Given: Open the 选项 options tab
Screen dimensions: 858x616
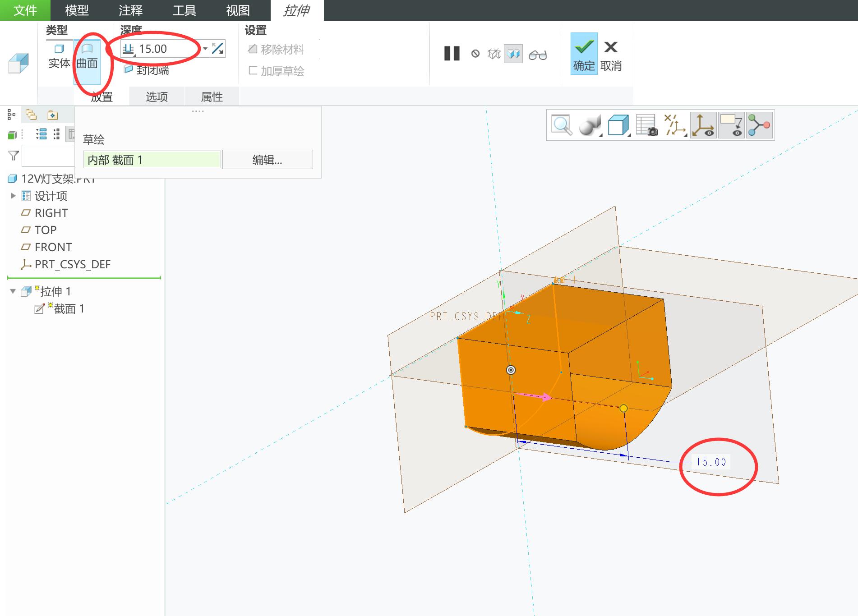Looking at the screenshot, I should point(157,97).
